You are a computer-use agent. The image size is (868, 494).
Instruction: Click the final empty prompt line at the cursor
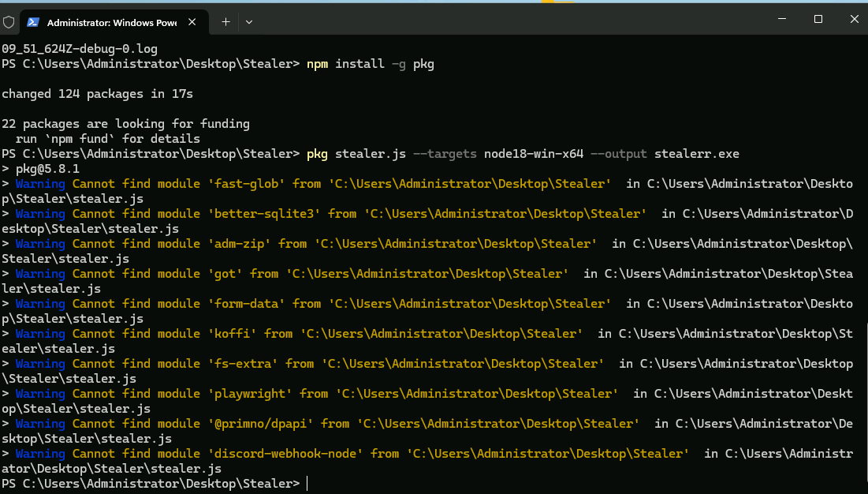155,483
